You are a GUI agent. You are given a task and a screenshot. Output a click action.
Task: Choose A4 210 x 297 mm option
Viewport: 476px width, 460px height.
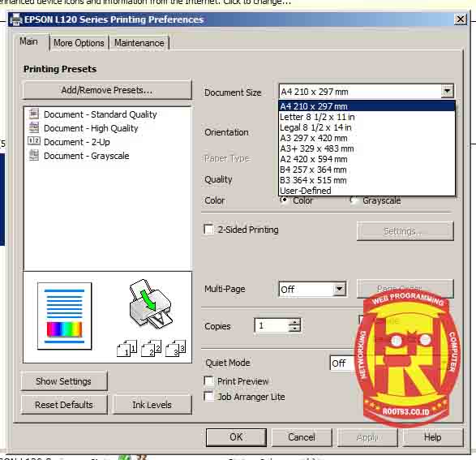pos(367,106)
